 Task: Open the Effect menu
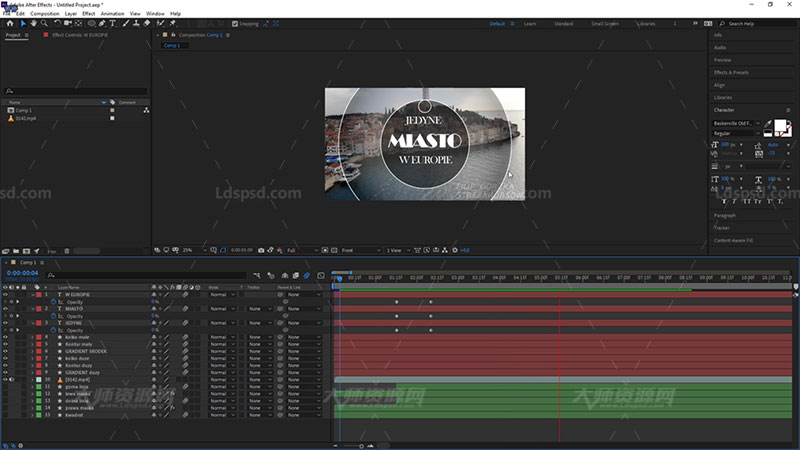[x=89, y=14]
